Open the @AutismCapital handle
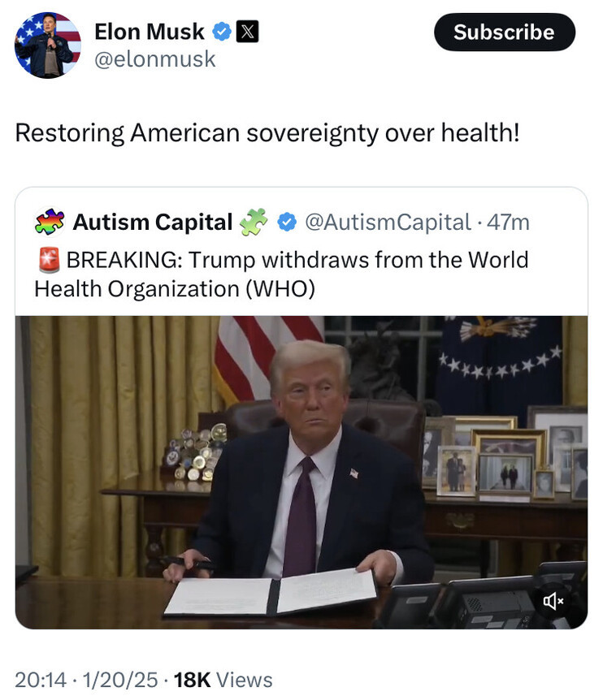Screen dimensions: 603x700 click(388, 223)
